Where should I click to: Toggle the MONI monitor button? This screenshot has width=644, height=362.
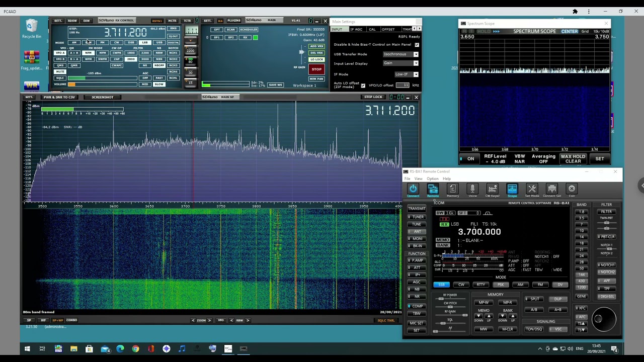417,239
